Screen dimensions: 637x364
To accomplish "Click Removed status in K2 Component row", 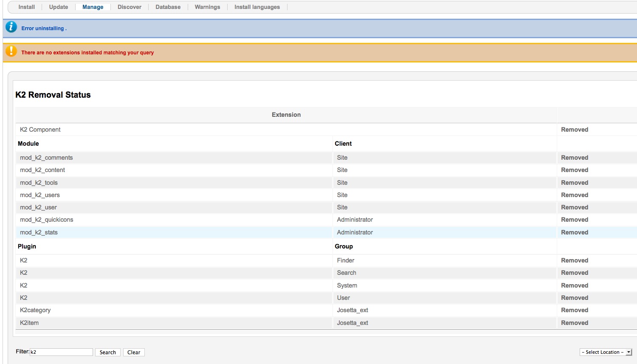I will coord(575,130).
